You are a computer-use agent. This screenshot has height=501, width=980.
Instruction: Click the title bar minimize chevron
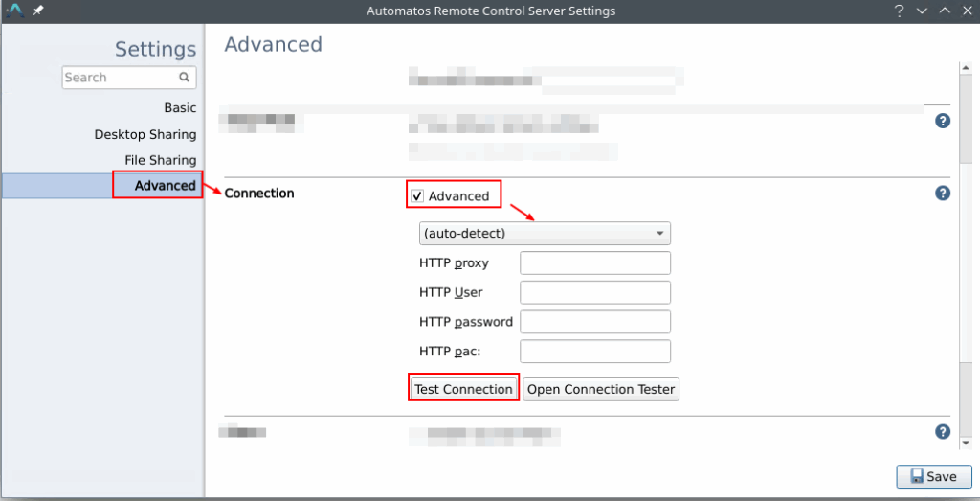click(x=922, y=11)
